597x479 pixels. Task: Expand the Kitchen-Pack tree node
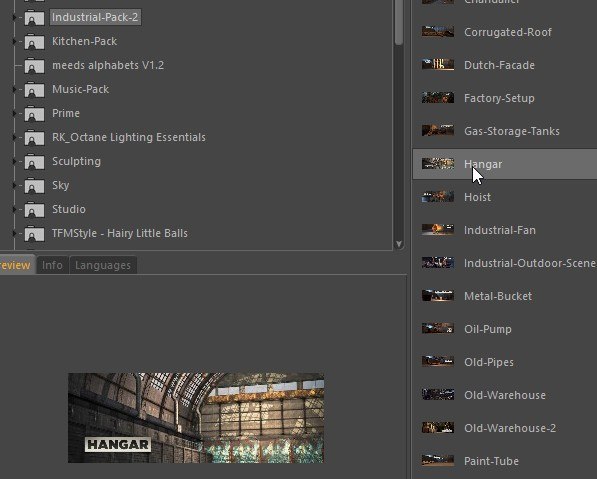click(x=14, y=42)
